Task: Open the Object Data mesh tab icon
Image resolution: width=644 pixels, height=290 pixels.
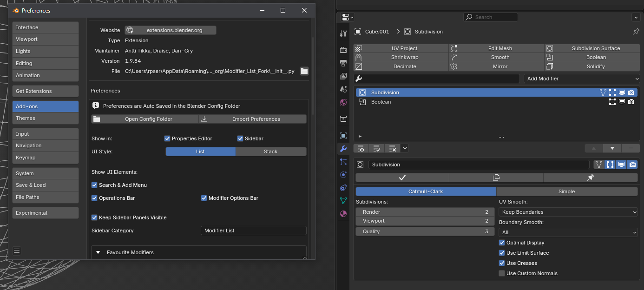Action: coord(343,201)
